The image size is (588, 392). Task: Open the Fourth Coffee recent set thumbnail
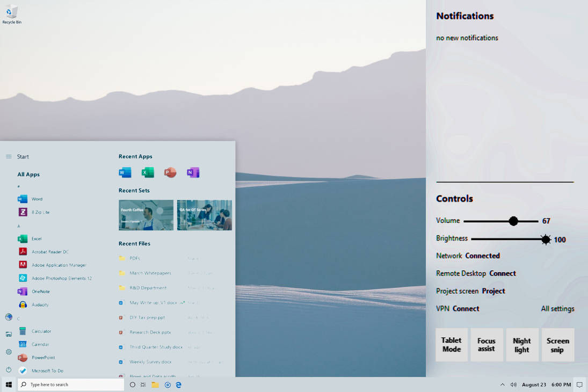[x=146, y=215]
